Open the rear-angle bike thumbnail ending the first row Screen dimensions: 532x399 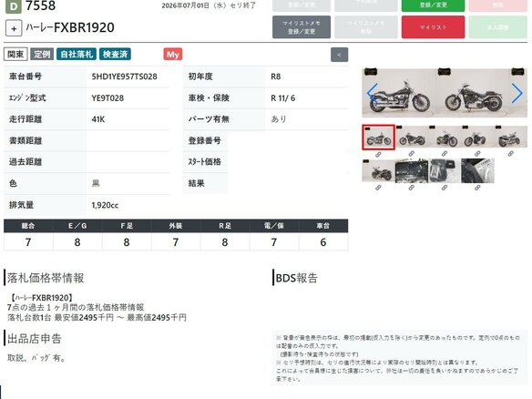510,137
